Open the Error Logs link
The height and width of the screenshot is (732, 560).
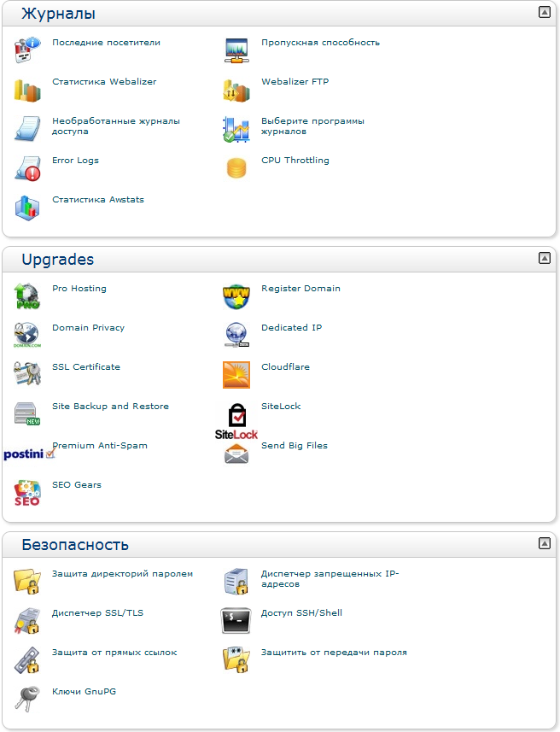75,160
